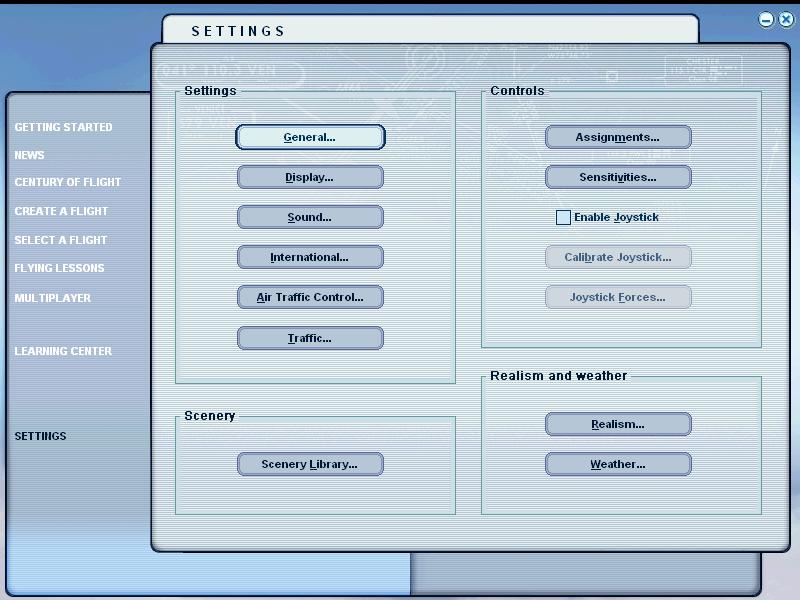The height and width of the screenshot is (600, 800).
Task: Click Joystick Forces button
Action: click(x=618, y=297)
